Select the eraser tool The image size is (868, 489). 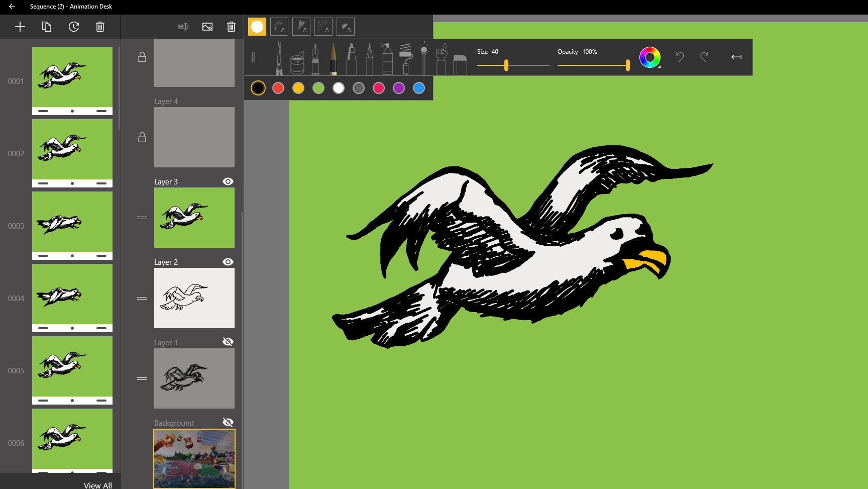[460, 64]
